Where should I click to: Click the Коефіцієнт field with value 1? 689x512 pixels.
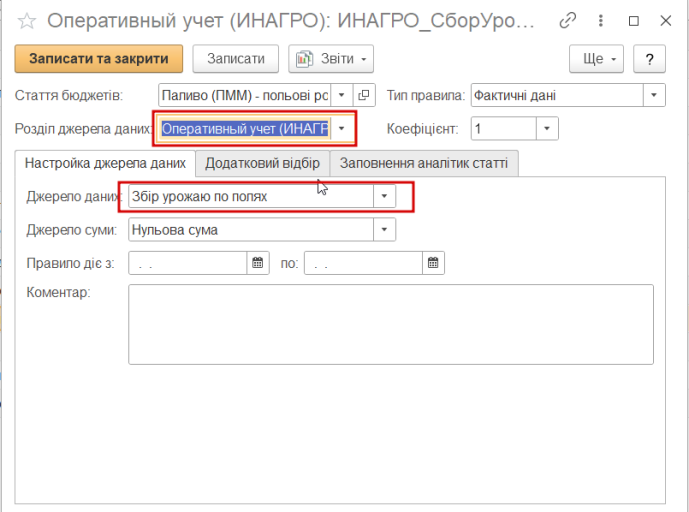[x=504, y=128]
